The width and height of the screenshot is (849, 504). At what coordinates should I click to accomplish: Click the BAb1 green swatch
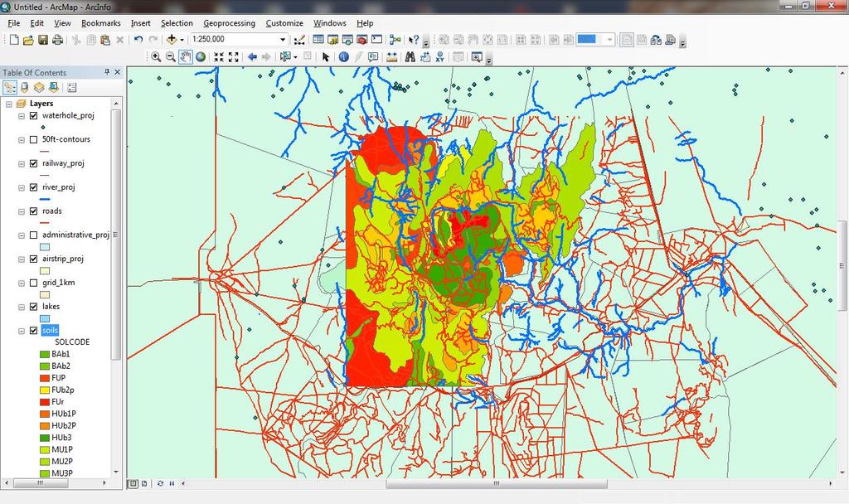click(x=45, y=354)
